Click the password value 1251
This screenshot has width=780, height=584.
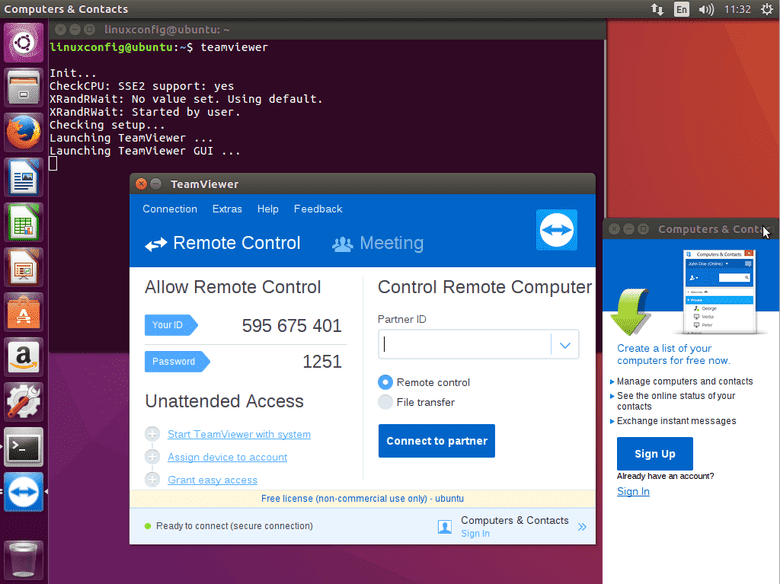(322, 362)
